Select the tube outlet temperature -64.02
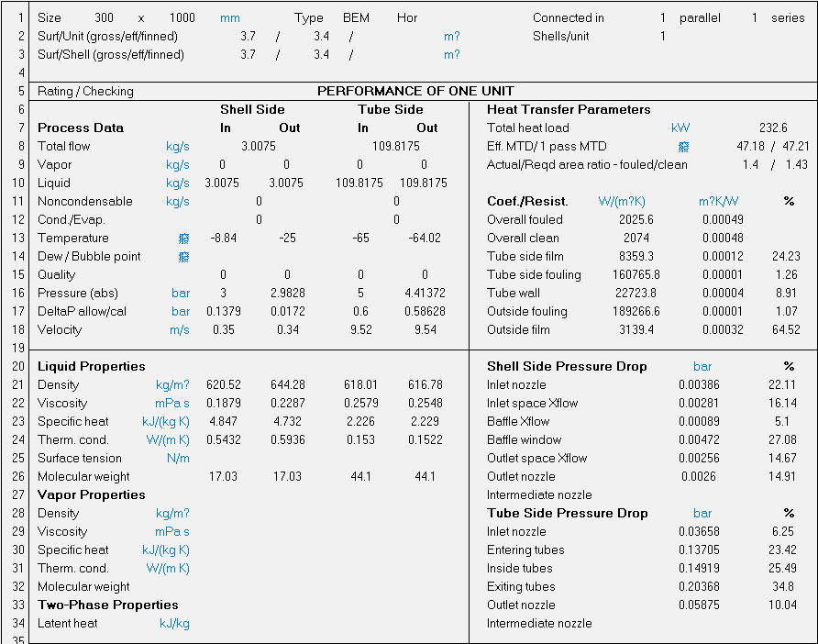 coord(425,238)
